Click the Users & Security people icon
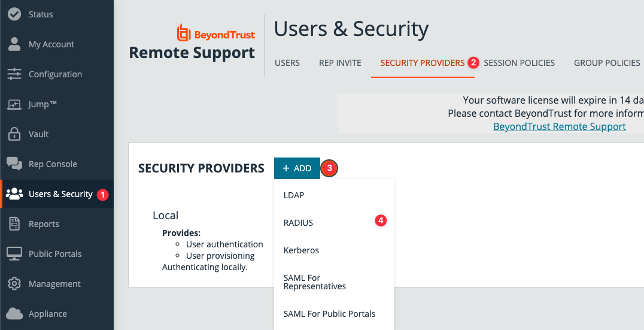This screenshot has width=644, height=330. [14, 194]
